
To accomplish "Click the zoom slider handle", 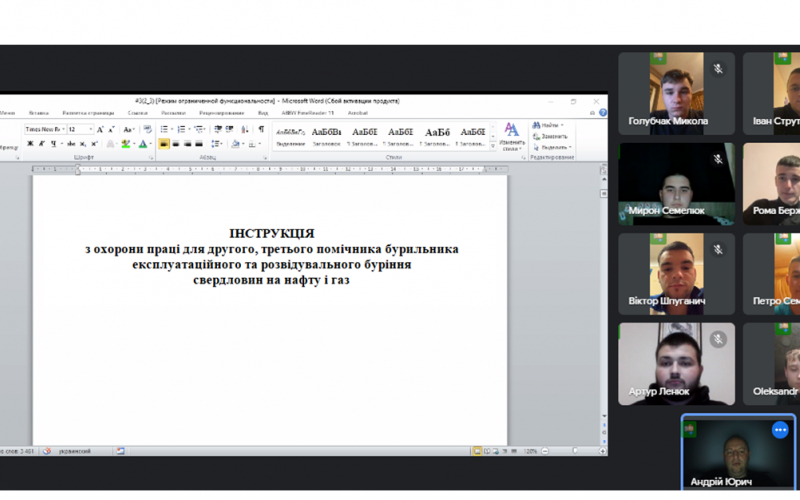I will [575, 451].
